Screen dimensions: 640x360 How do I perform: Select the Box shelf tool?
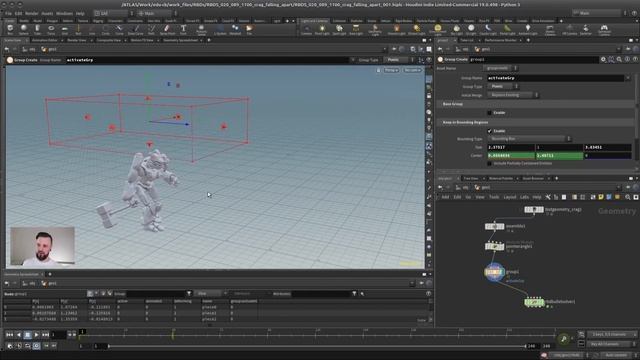point(10,29)
